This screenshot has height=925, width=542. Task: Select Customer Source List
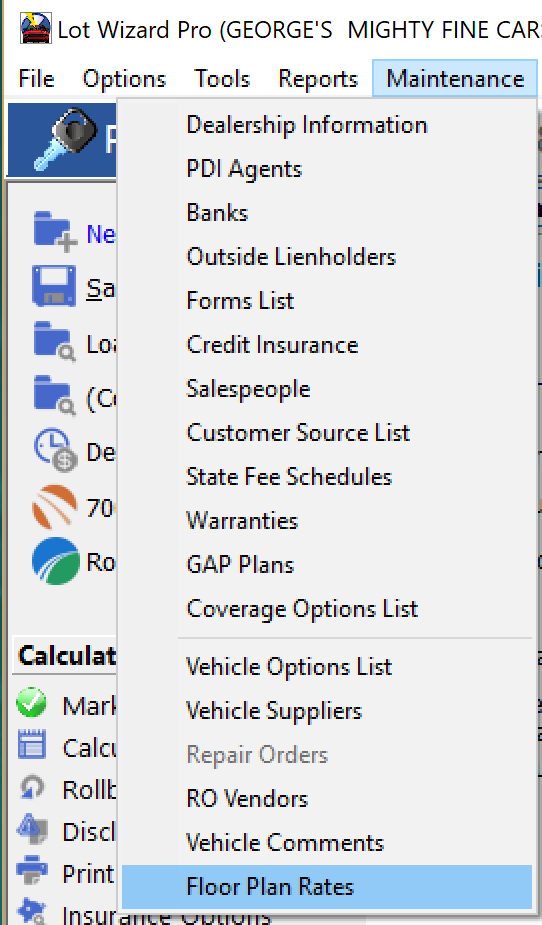click(x=327, y=433)
